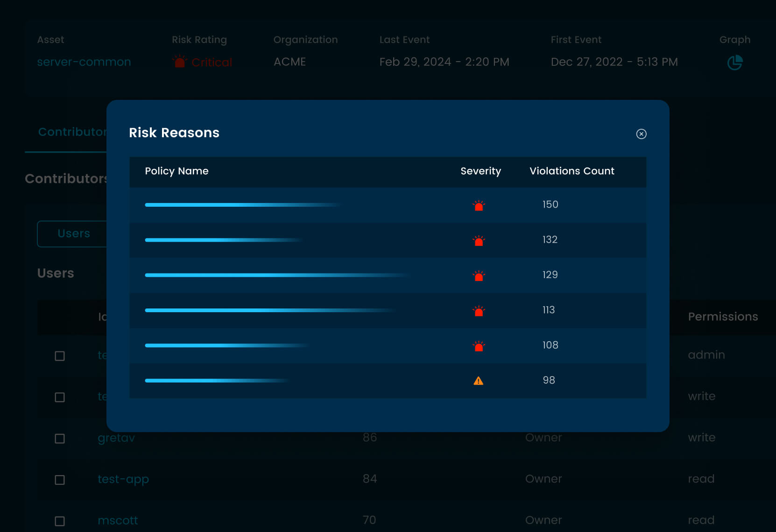This screenshot has height=532, width=776.
Task: Check the checkbox beside test-app
Action: tap(59, 480)
